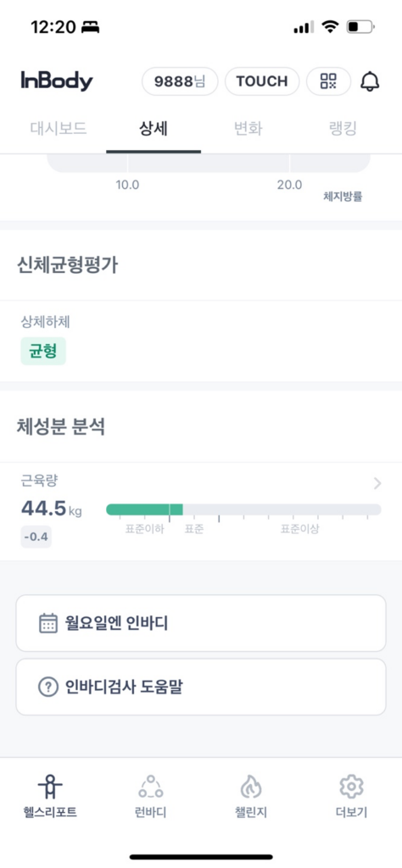Screen dimensions: 402x868
Task: Open the 런바디 icon in bottom bar
Action: pyautogui.click(x=151, y=786)
